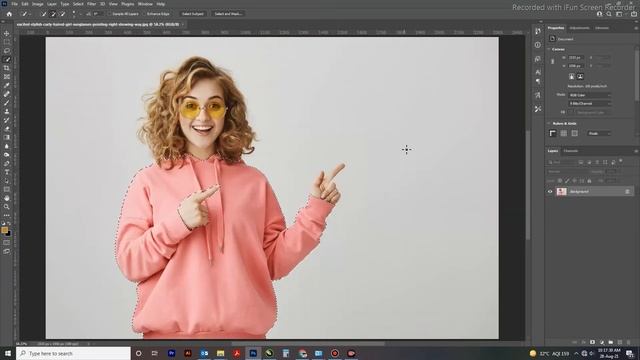
Task: Choose Subtract from Selection mode
Action: click(62, 14)
